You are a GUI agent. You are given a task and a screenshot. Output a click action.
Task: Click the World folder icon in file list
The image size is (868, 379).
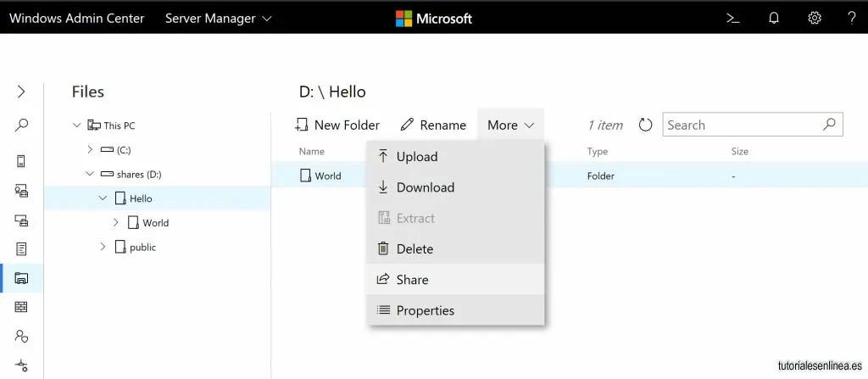(x=305, y=176)
